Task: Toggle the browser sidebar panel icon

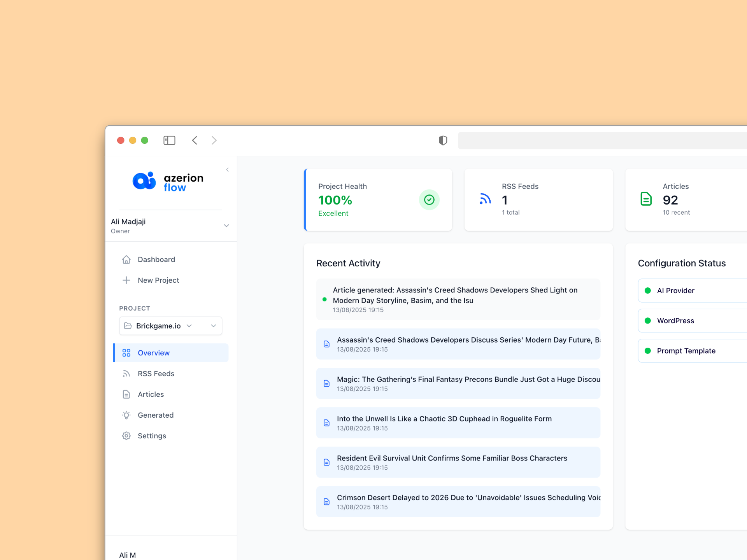Action: (x=169, y=140)
